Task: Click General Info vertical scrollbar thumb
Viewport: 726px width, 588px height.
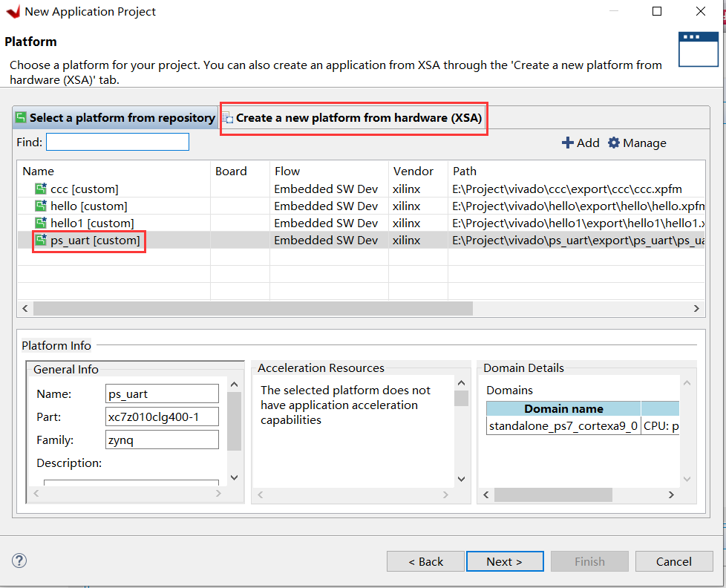Action: (x=235, y=421)
